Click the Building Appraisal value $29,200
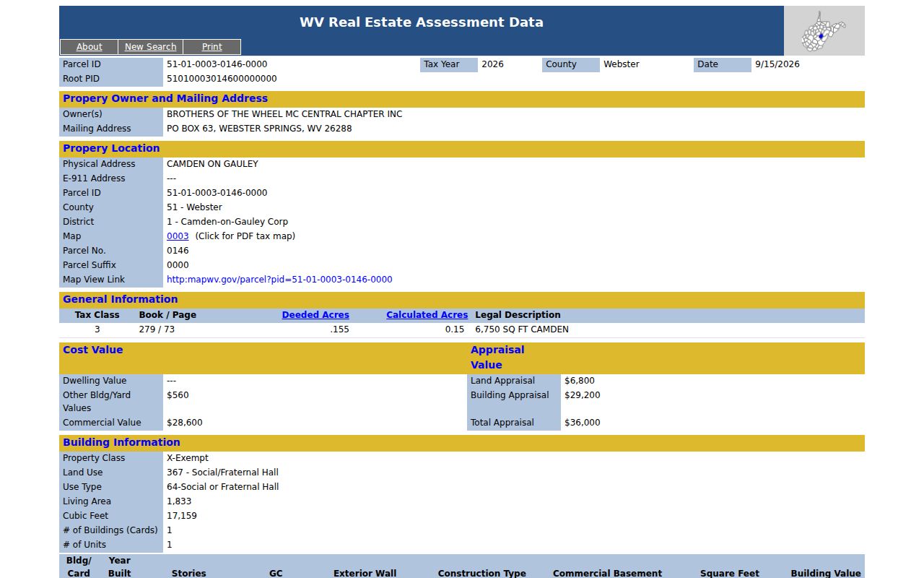The width and height of the screenshot is (924, 578). click(x=583, y=395)
